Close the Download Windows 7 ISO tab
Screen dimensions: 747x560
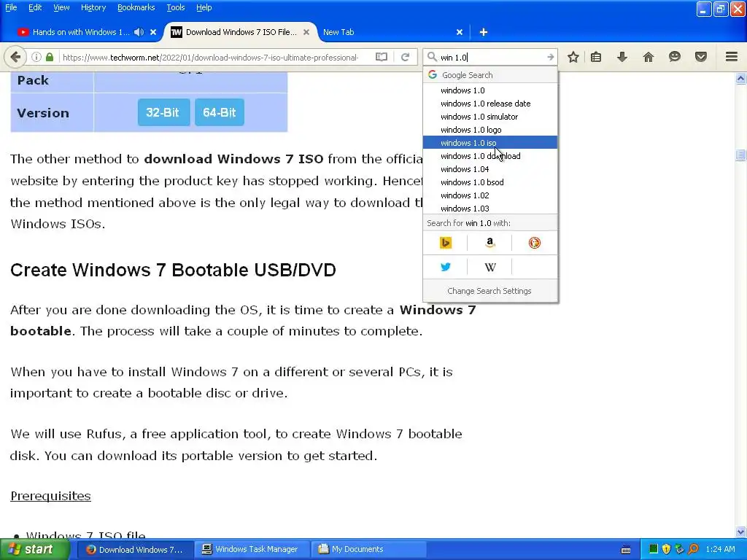[x=306, y=32]
